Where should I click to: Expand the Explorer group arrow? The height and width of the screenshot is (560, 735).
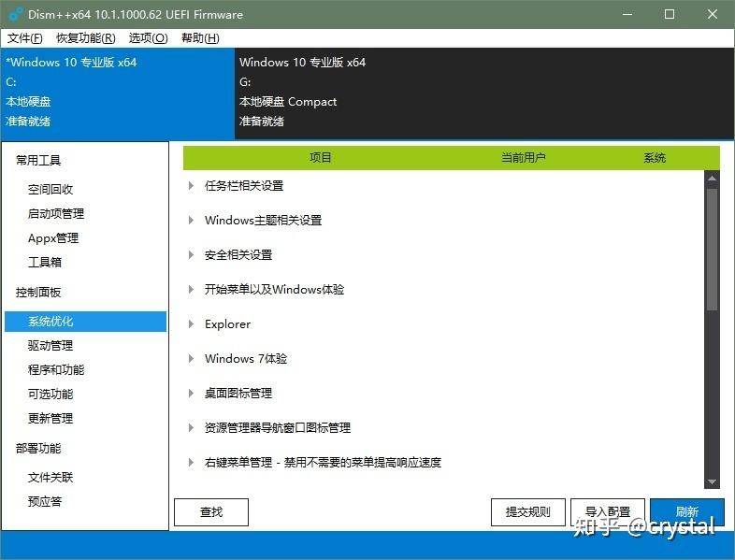click(x=191, y=323)
